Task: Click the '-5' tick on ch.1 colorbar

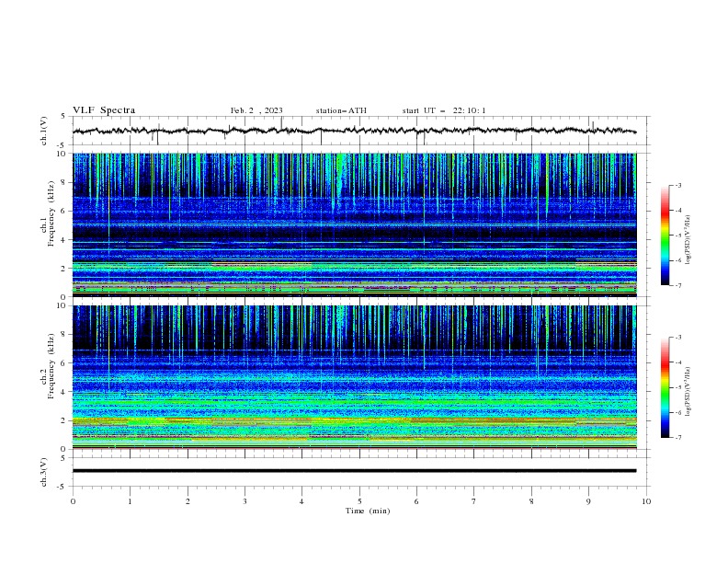Action: click(677, 236)
